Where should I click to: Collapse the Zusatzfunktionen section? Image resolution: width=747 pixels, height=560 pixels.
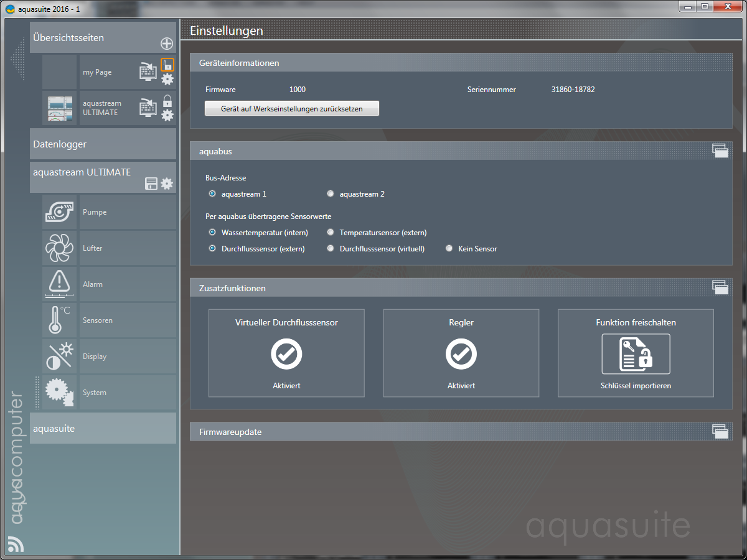pos(720,287)
